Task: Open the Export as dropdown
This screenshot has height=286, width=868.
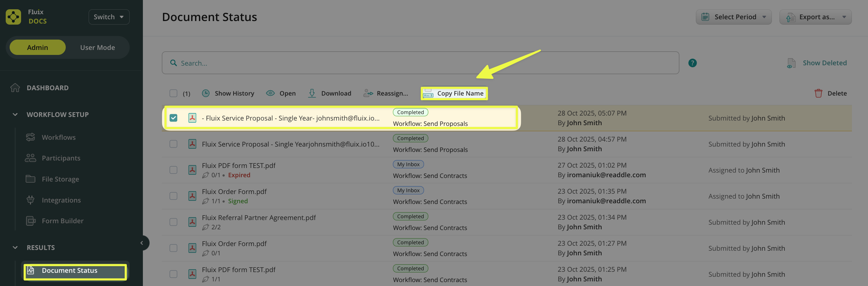Action: coord(815,17)
